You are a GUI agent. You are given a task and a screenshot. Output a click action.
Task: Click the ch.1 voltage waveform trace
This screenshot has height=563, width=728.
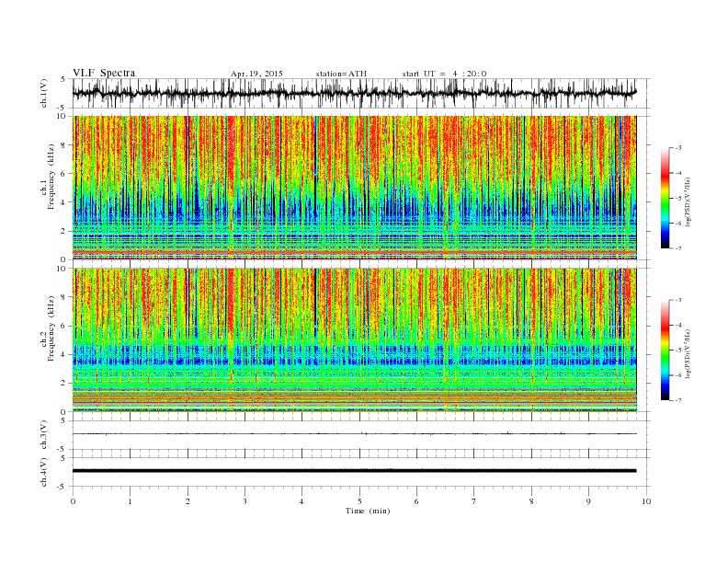point(354,93)
